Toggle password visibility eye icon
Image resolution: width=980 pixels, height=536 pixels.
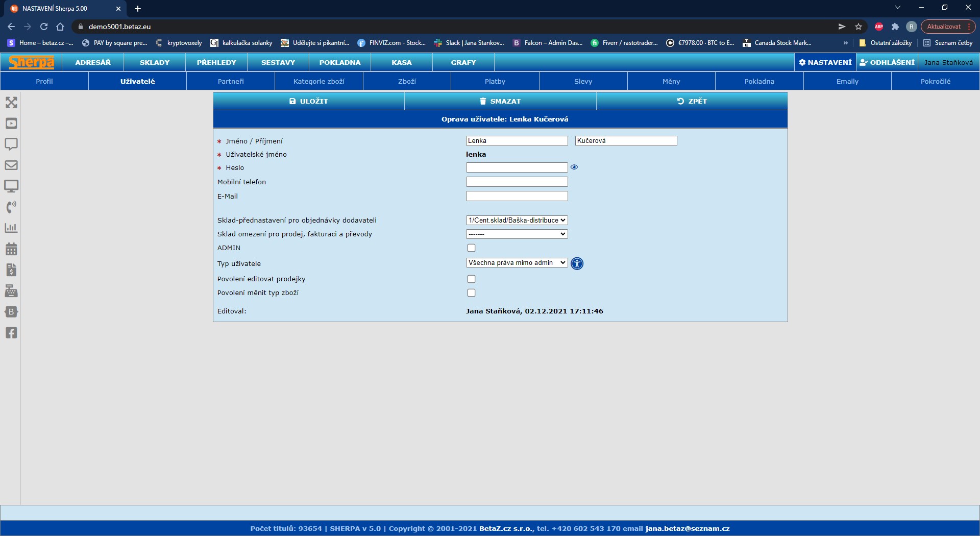pyautogui.click(x=574, y=167)
